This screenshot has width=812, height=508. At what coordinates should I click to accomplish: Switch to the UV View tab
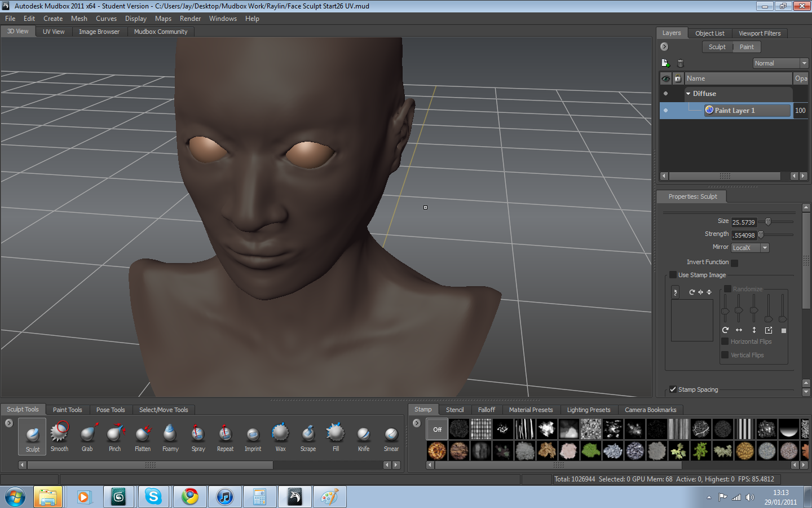click(53, 32)
